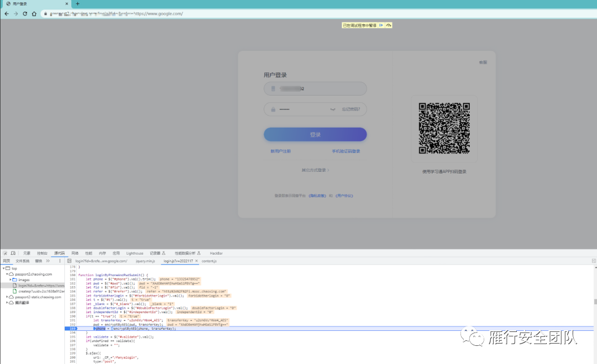Image resolution: width=597 pixels, height=364 pixels.
Task: Expand the passport2-static.chaoxing.com tree node
Action: point(7,297)
